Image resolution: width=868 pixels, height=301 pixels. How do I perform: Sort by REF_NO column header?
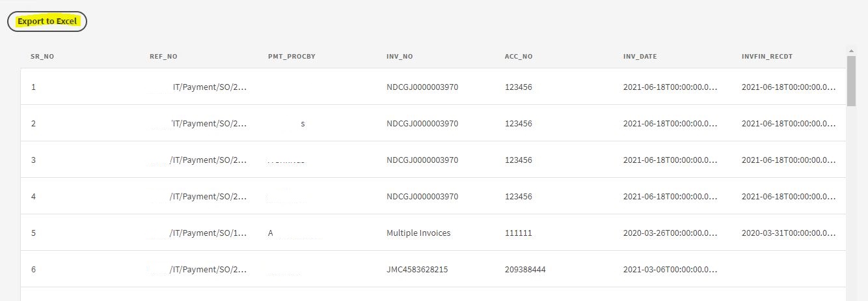click(163, 57)
